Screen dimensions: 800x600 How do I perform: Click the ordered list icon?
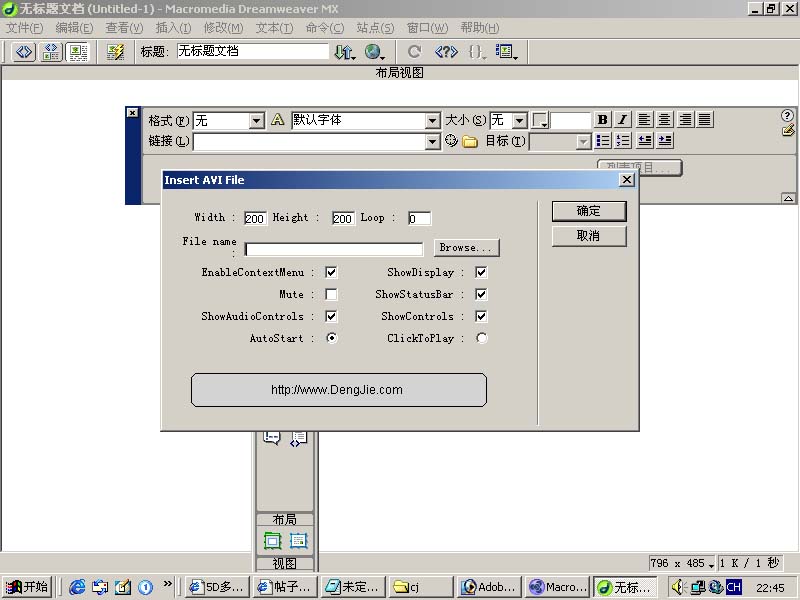pyautogui.click(x=623, y=140)
